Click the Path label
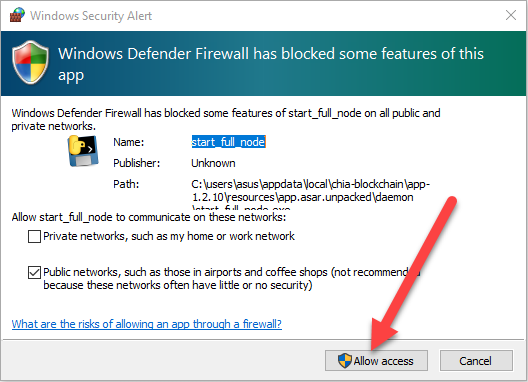Image resolution: width=528 pixels, height=382 pixels. tap(126, 184)
